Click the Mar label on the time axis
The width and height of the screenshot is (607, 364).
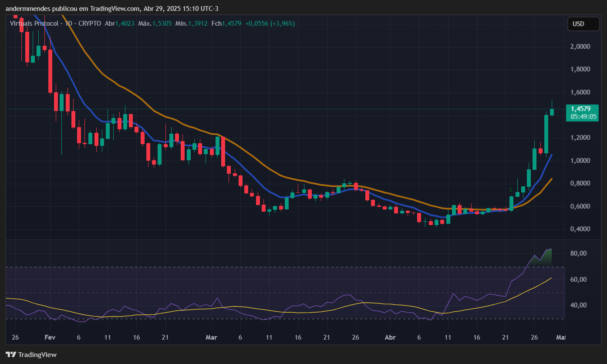pyautogui.click(x=212, y=337)
